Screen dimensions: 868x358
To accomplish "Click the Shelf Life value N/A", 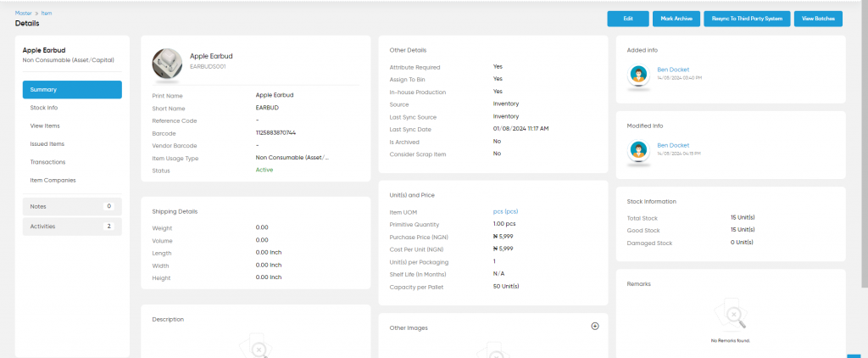I will coord(498,274).
